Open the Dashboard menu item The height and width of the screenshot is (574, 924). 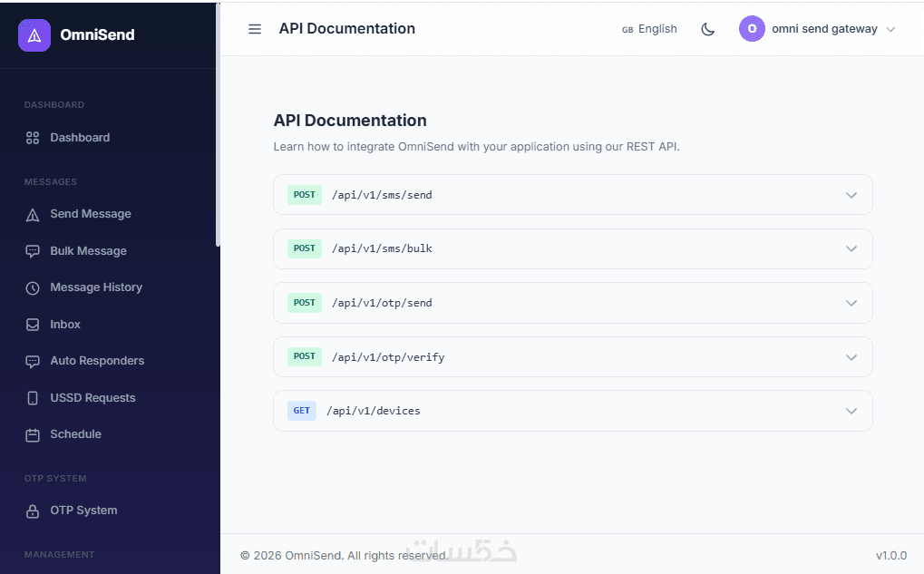click(x=80, y=137)
